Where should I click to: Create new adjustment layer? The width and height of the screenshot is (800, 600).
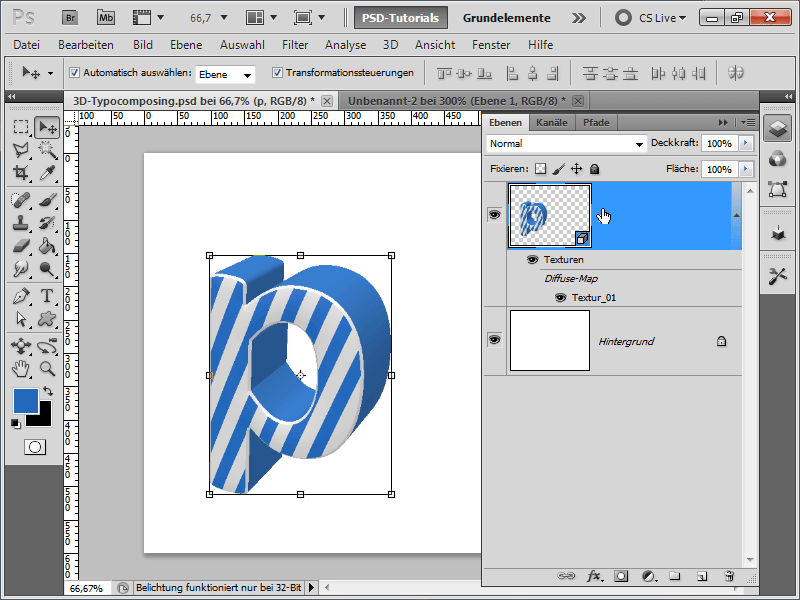coord(648,576)
